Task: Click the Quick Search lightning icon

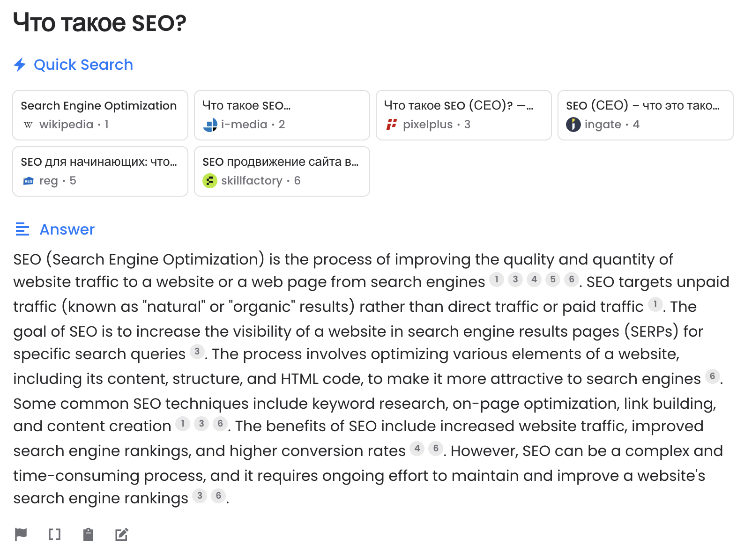Action: [x=20, y=65]
